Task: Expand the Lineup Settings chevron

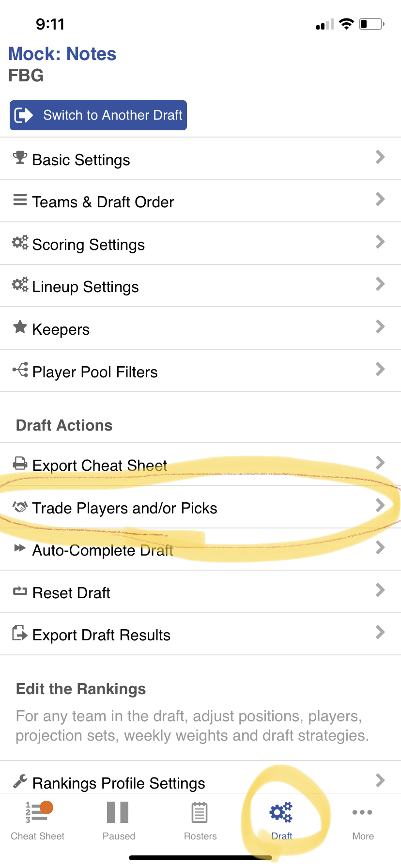Action: tap(380, 284)
